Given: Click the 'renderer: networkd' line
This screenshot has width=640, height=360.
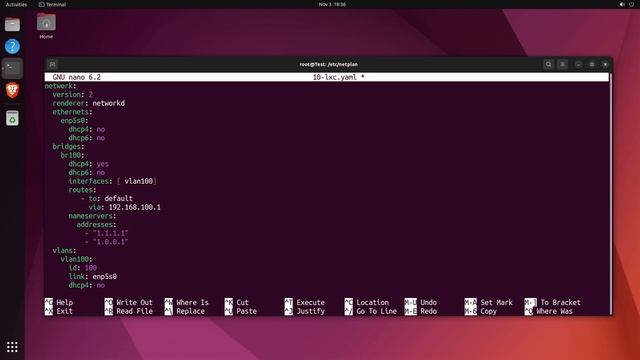Looking at the screenshot, I should tap(89, 103).
